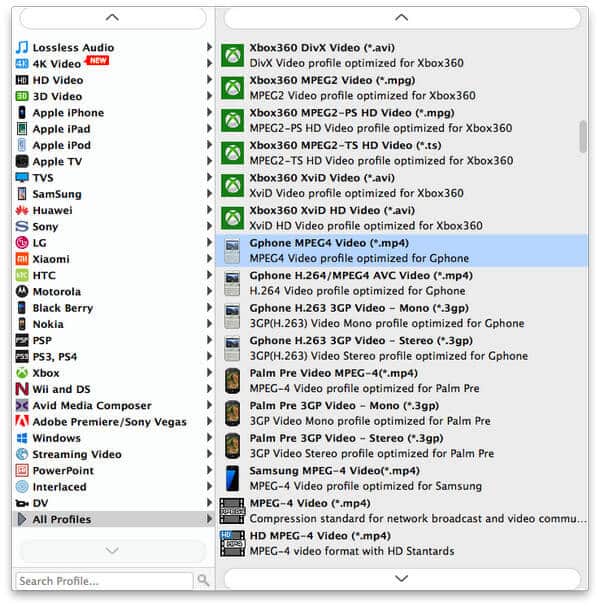Click the Xbox category icon in sidebar

click(x=22, y=373)
